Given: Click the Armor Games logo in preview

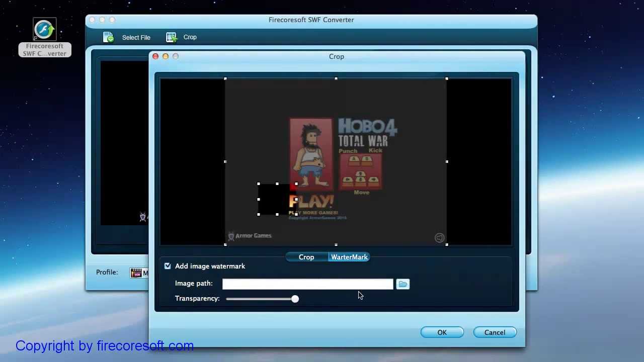Looking at the screenshot, I should pos(250,236).
